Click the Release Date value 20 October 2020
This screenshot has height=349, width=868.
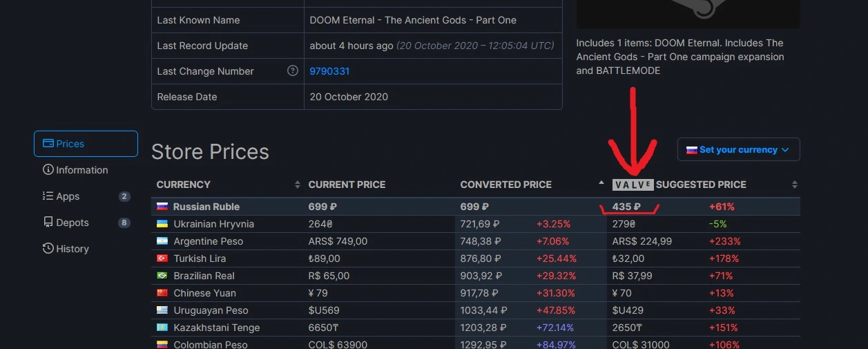[x=349, y=97]
